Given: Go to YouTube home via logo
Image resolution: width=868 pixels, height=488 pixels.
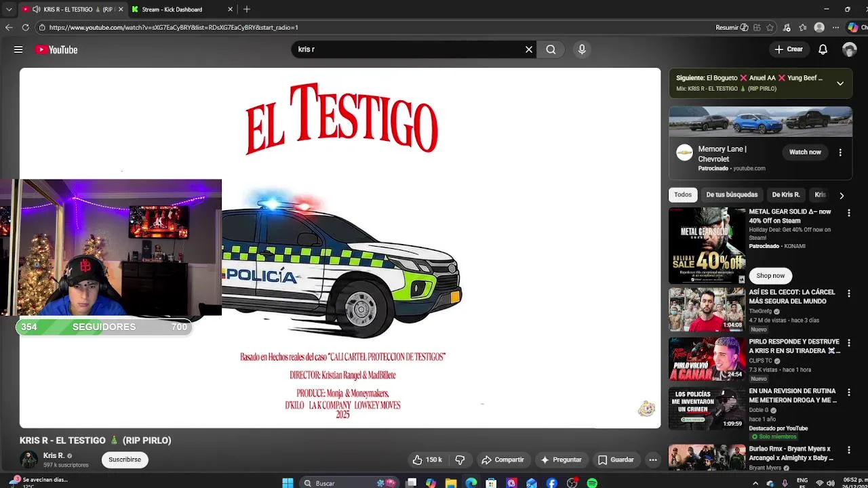Looking at the screenshot, I should 56,49.
